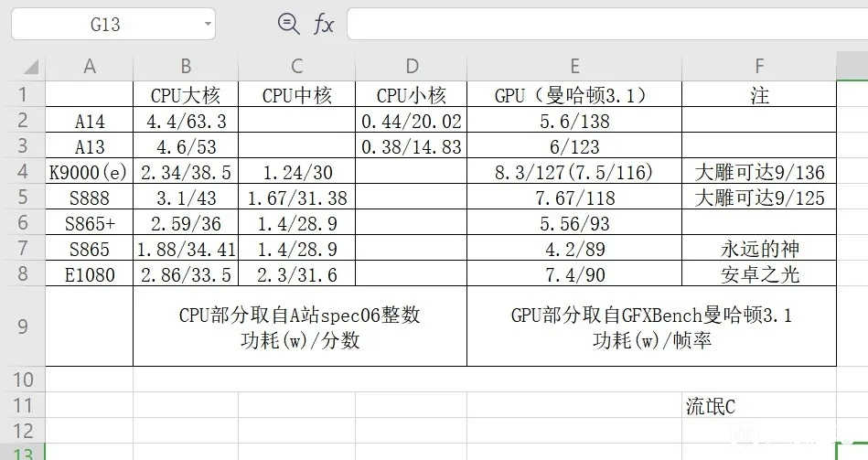Select row 5 header
The image size is (868, 460).
pos(23,197)
